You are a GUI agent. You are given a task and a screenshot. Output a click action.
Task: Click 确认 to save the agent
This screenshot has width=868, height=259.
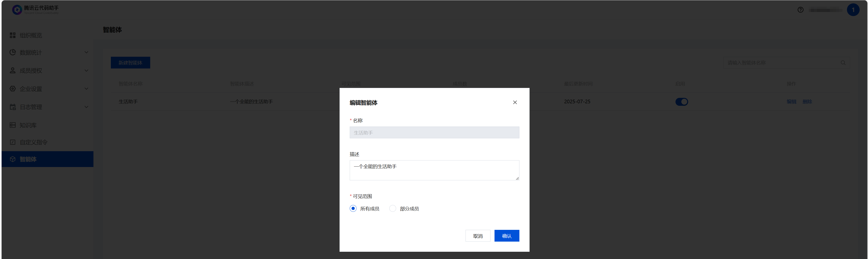pos(507,236)
